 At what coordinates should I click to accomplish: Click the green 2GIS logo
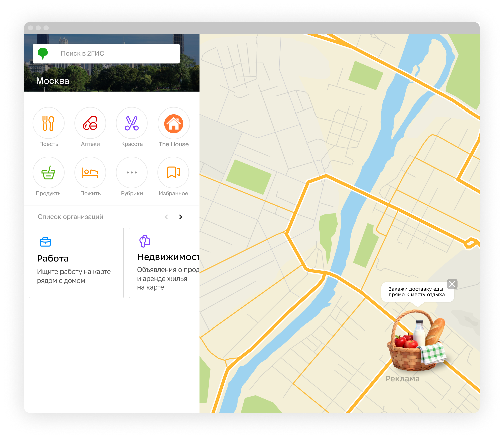(x=43, y=53)
